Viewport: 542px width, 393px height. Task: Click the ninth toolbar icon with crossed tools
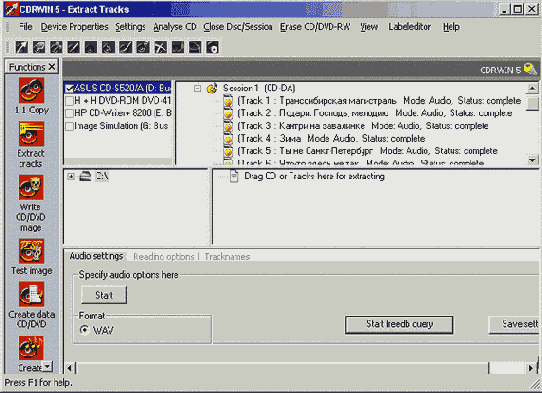coord(160,47)
